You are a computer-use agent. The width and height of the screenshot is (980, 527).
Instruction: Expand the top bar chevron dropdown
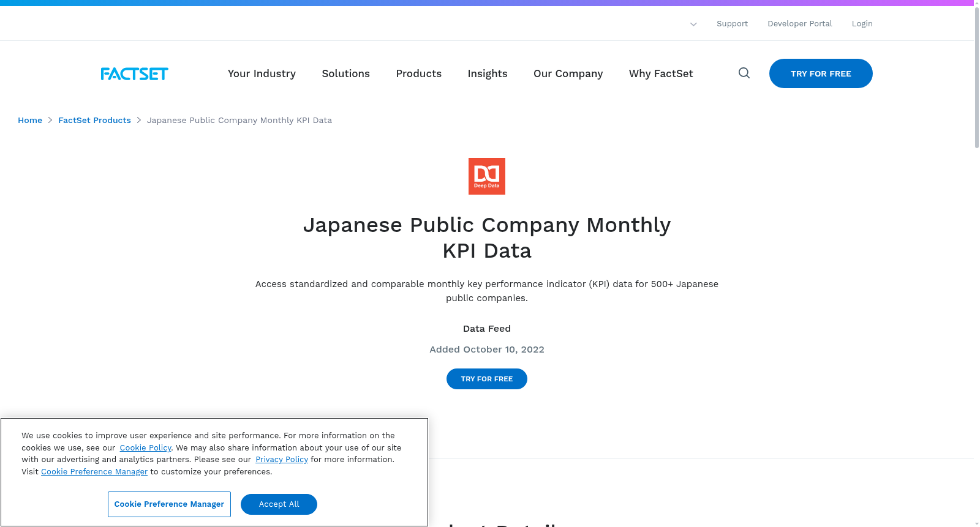(x=693, y=24)
